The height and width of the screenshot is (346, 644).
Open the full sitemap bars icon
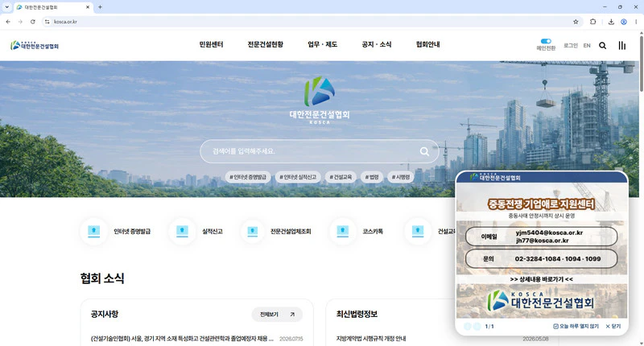(x=621, y=46)
